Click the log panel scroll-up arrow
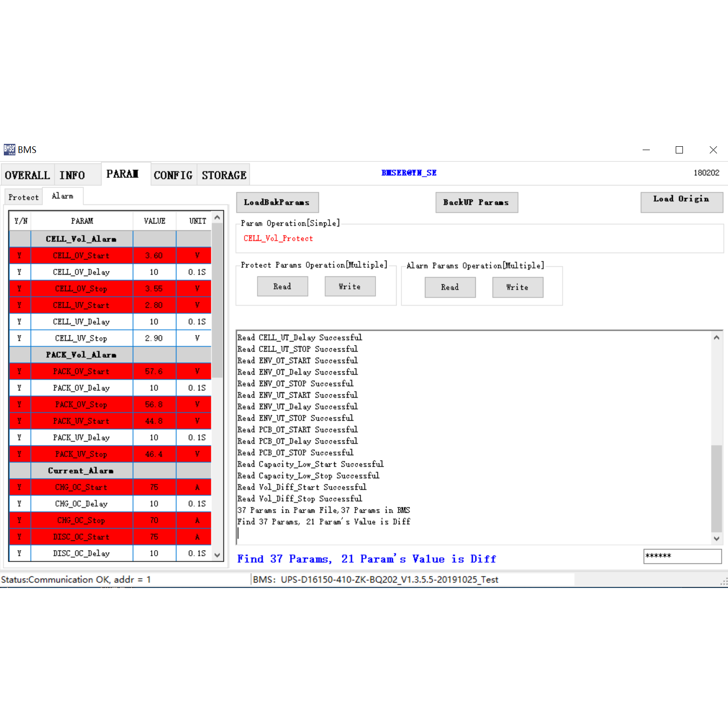This screenshot has width=728, height=728. (716, 338)
